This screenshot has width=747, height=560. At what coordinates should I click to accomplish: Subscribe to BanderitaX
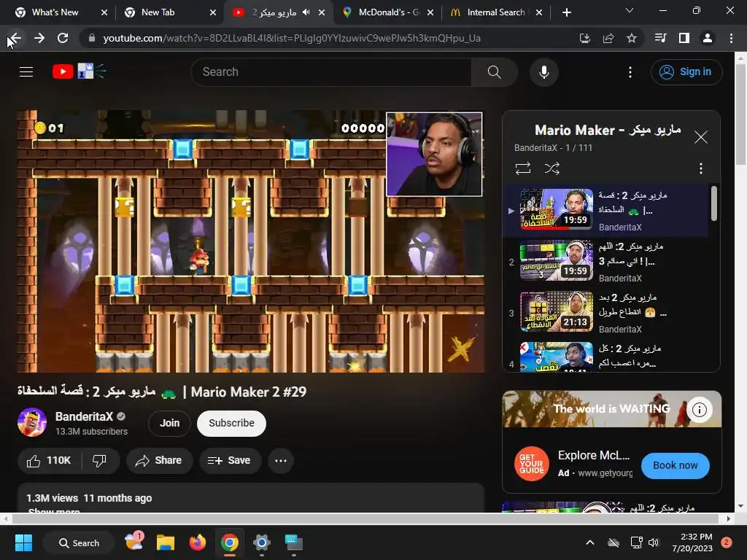[x=231, y=424]
